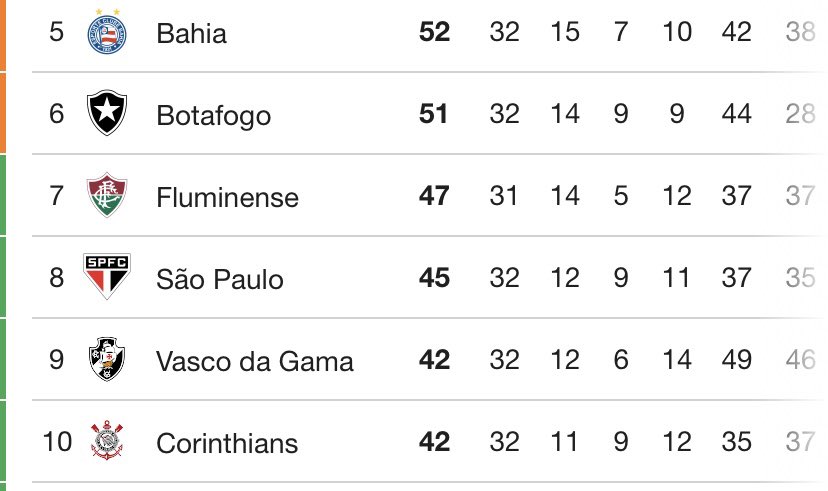Screen dimensions: 828x491
Task: Open the Fluminense team name link
Action: [227, 197]
